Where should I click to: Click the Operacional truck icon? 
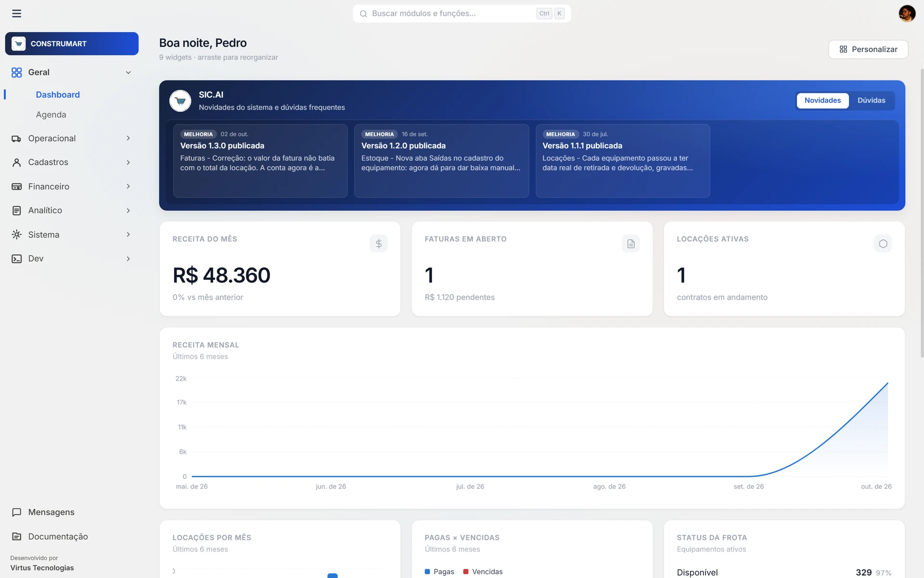[16, 139]
